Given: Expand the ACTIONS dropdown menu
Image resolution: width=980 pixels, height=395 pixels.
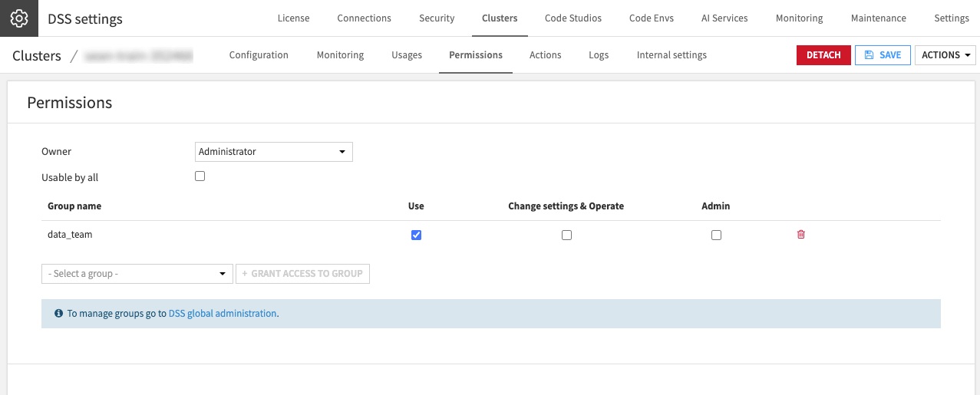Looking at the screenshot, I should tap(945, 55).
